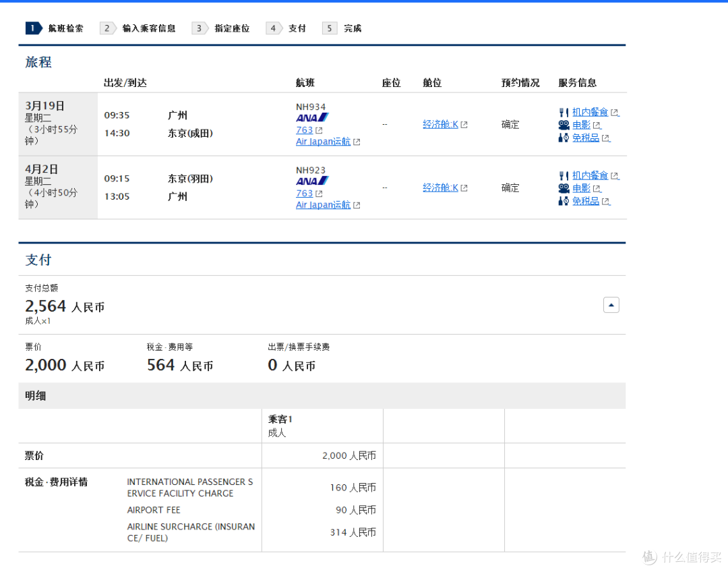Click external-link icon beside 763 for NH934
Image resolution: width=728 pixels, height=572 pixels.
(x=319, y=131)
